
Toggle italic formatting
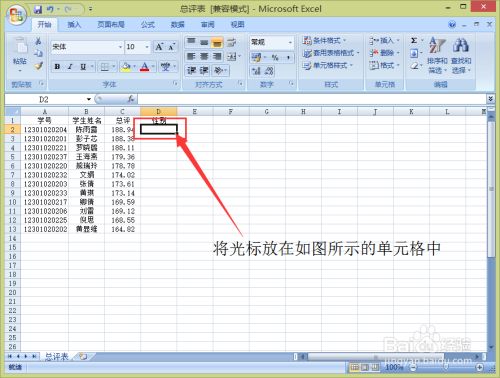pos(70,67)
